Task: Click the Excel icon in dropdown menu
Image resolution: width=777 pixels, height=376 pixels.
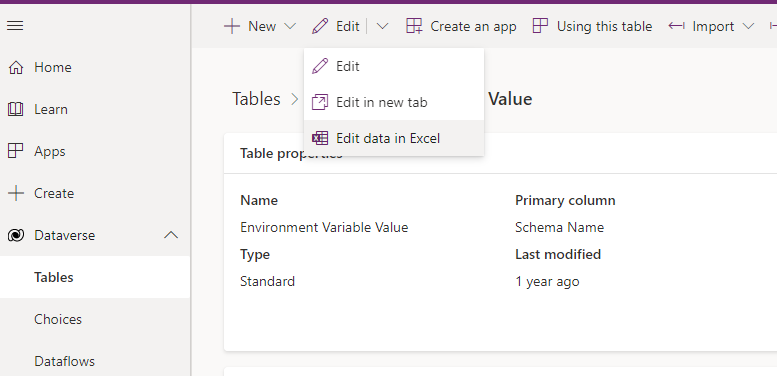Action: pyautogui.click(x=320, y=138)
